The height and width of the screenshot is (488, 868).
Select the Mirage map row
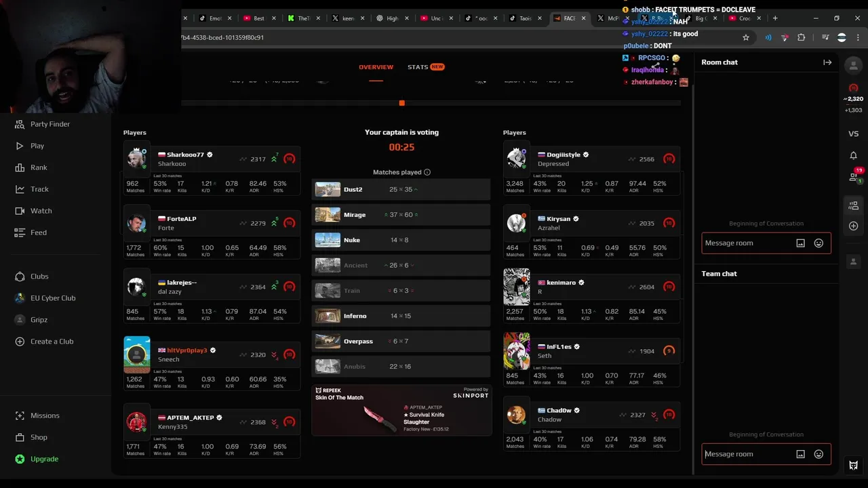401,215
